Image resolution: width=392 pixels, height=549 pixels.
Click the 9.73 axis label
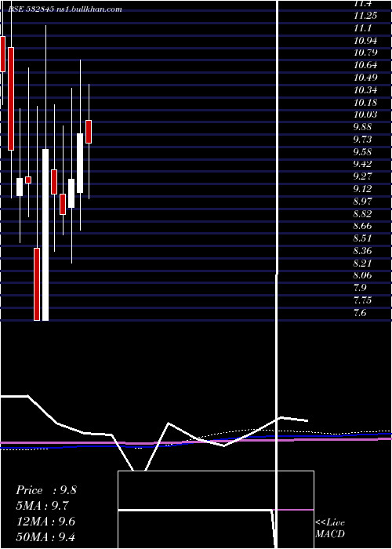click(362, 140)
